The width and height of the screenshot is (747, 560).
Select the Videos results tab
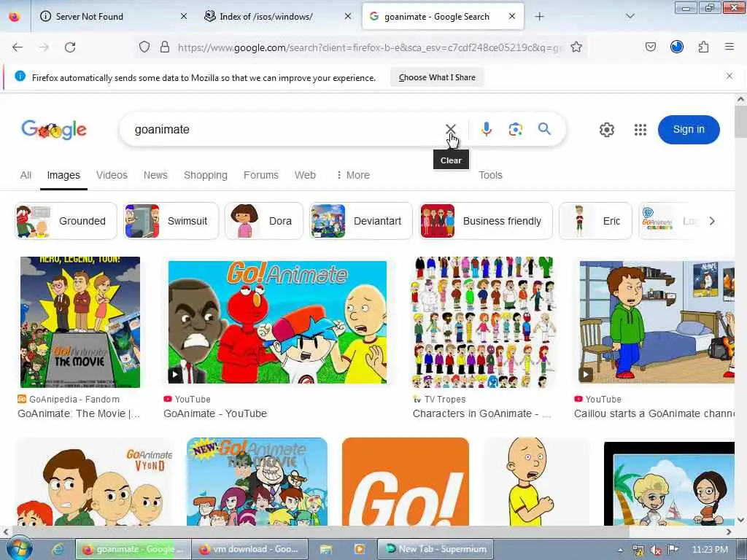tap(112, 175)
